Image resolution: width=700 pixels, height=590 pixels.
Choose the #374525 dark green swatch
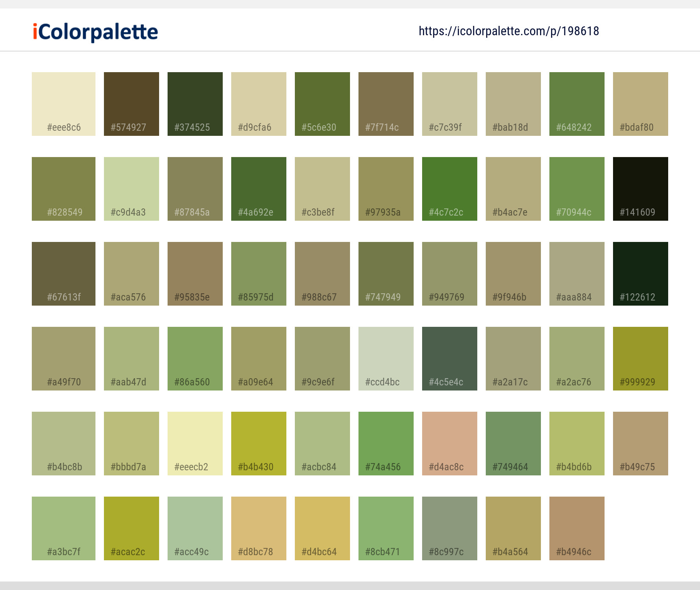[195, 104]
